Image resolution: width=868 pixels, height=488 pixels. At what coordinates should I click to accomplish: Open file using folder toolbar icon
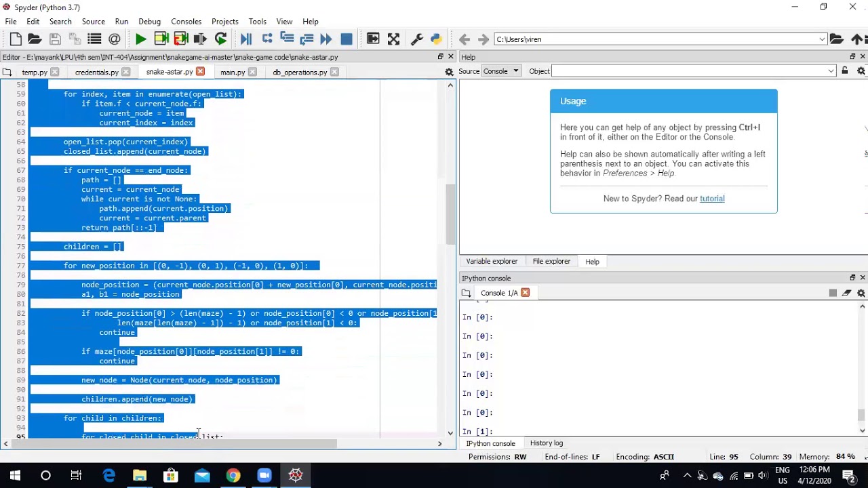(x=35, y=39)
